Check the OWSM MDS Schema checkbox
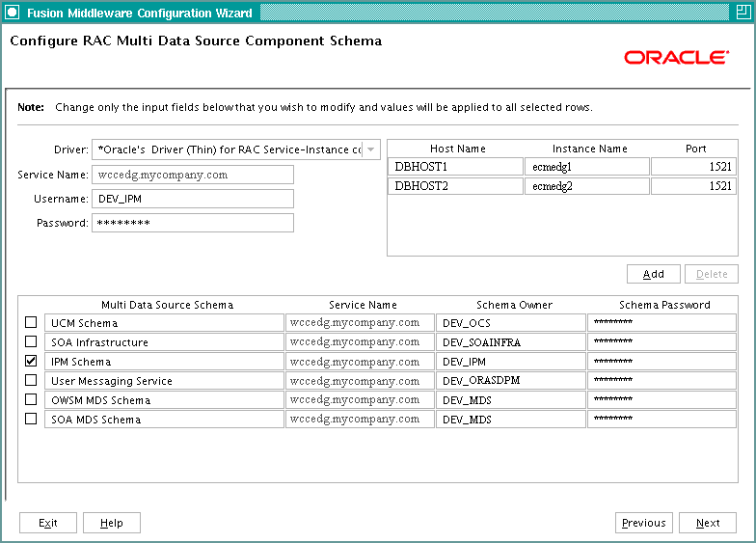756x543 pixels. (31, 399)
